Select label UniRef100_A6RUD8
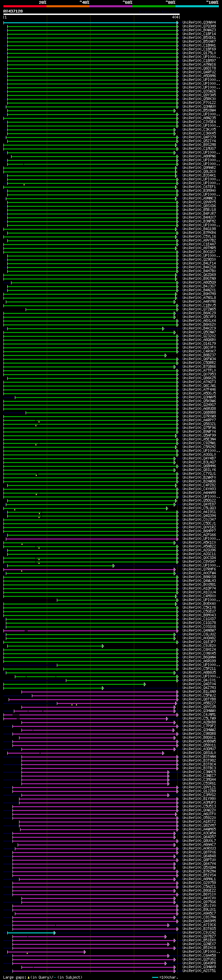Viewport: 222px width, 980px height. click(199, 408)
